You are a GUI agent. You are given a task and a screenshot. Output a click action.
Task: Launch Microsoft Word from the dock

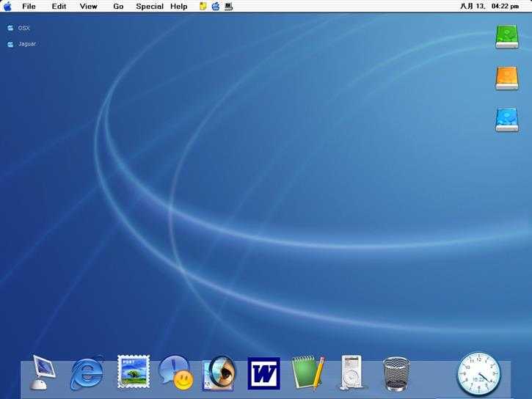tap(264, 373)
